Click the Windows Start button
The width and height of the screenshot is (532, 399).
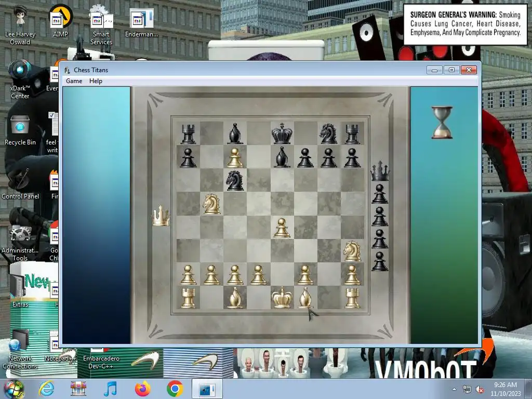(14, 389)
